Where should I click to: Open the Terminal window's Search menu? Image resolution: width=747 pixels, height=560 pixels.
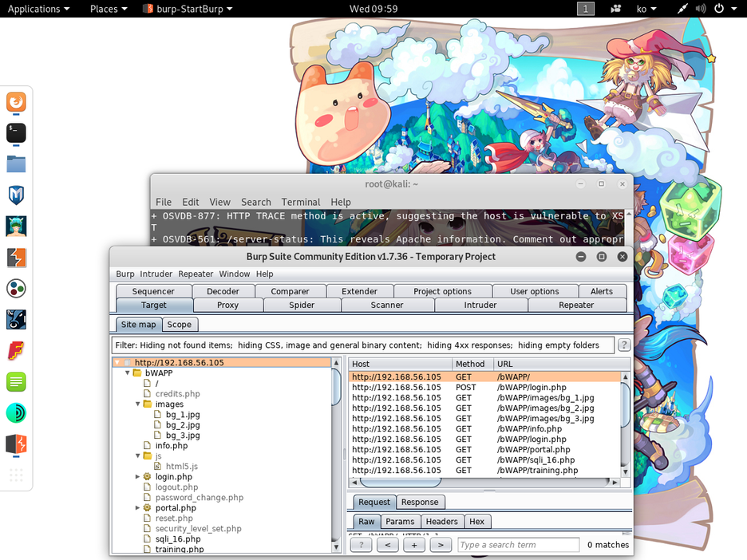[x=256, y=202]
